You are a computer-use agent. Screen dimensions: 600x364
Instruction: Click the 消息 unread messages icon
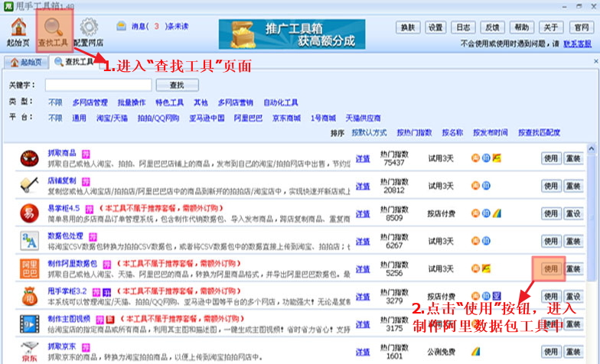click(x=121, y=26)
